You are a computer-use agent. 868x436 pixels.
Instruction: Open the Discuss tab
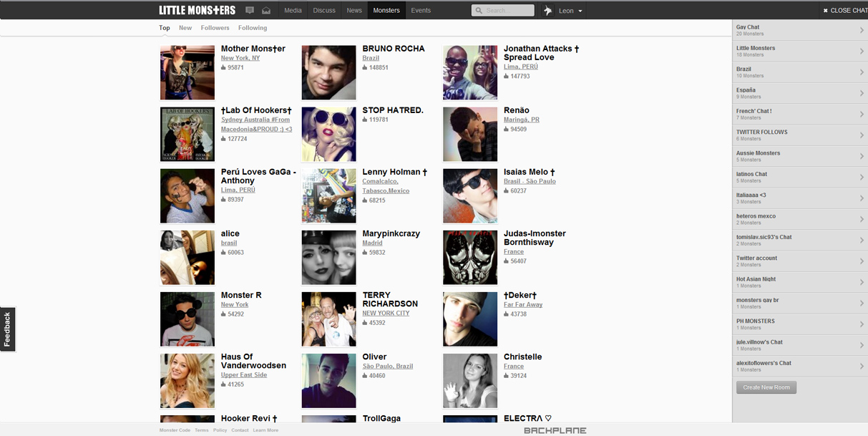click(324, 10)
